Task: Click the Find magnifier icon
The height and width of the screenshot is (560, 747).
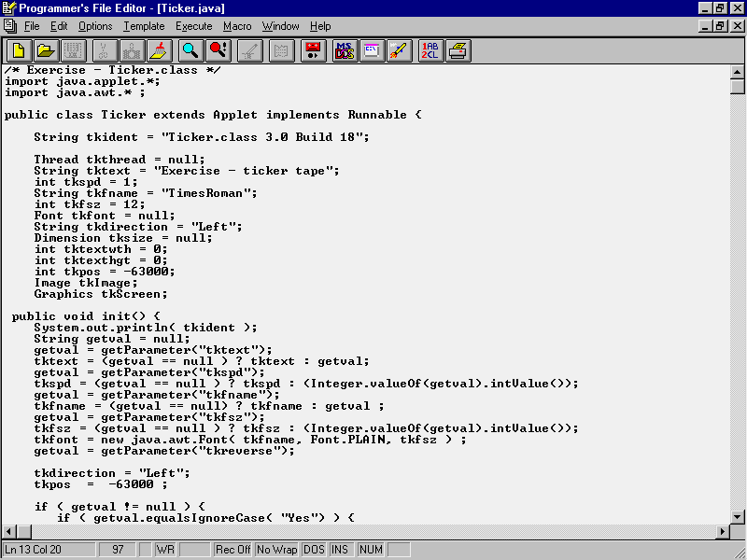Action: click(x=190, y=50)
